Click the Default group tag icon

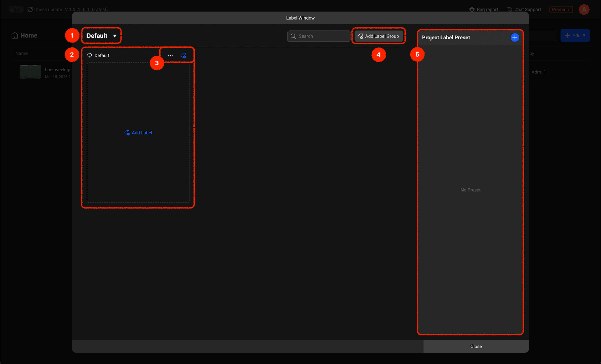pyautogui.click(x=90, y=55)
